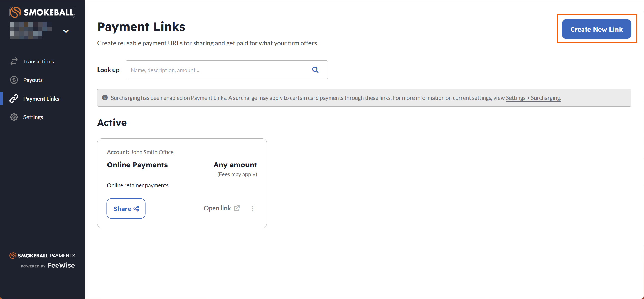The height and width of the screenshot is (299, 644).
Task: Click the Smokeball logo at top left
Action: (x=42, y=12)
